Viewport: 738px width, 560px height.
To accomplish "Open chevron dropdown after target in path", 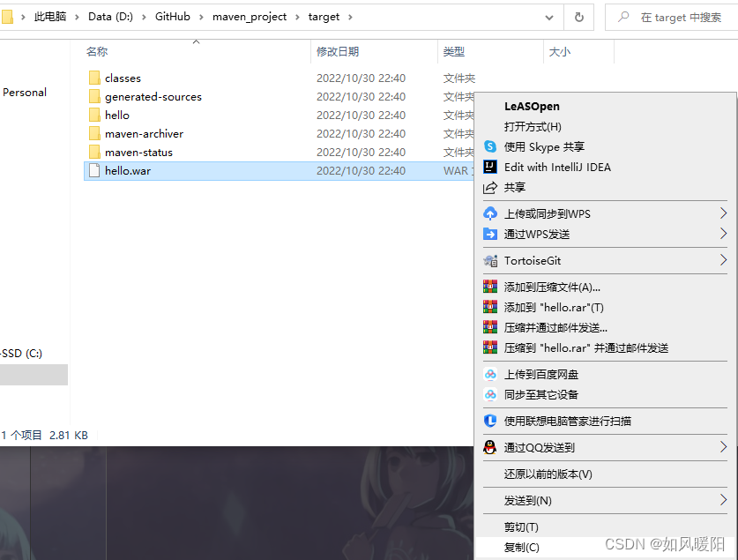I will (x=350, y=18).
